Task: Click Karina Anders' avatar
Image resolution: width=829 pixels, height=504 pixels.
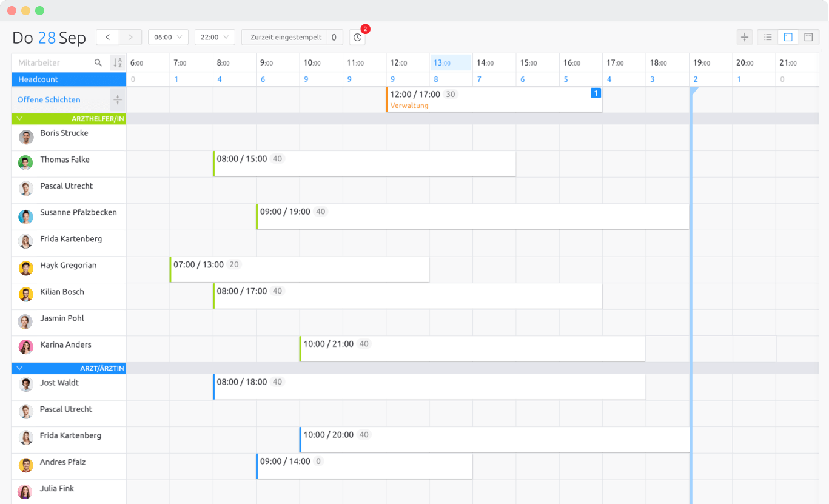Action: [x=25, y=347]
